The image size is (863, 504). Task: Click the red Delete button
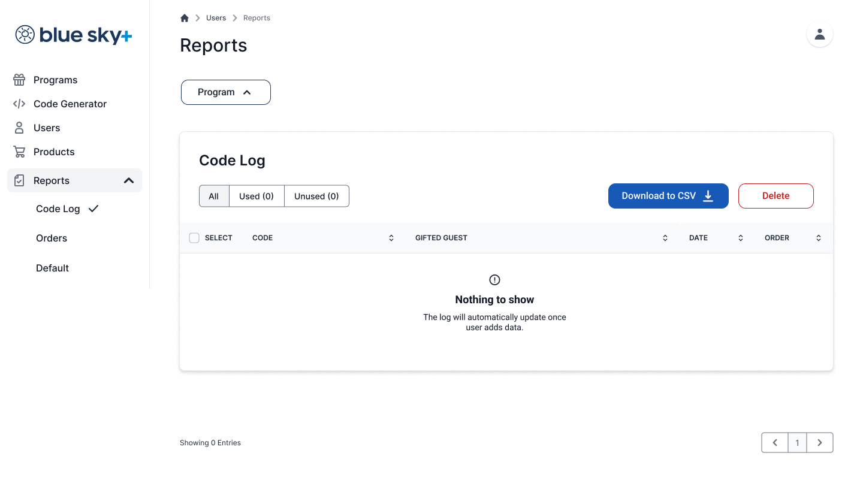click(776, 196)
